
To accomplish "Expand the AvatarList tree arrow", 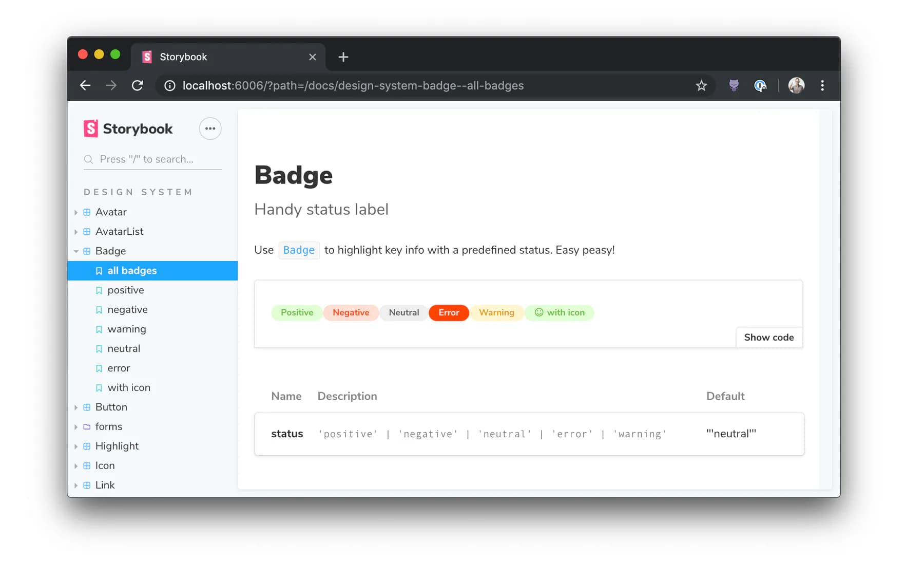I will click(76, 231).
